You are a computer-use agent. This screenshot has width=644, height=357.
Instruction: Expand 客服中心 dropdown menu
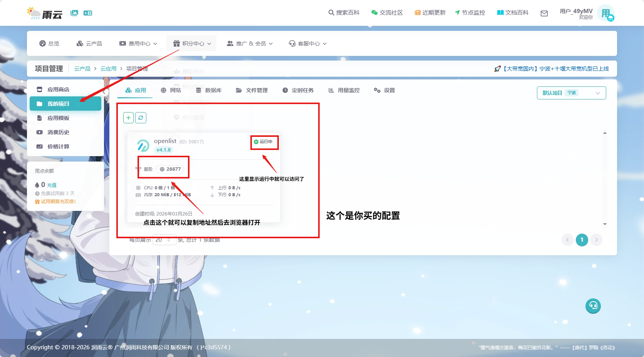click(308, 44)
